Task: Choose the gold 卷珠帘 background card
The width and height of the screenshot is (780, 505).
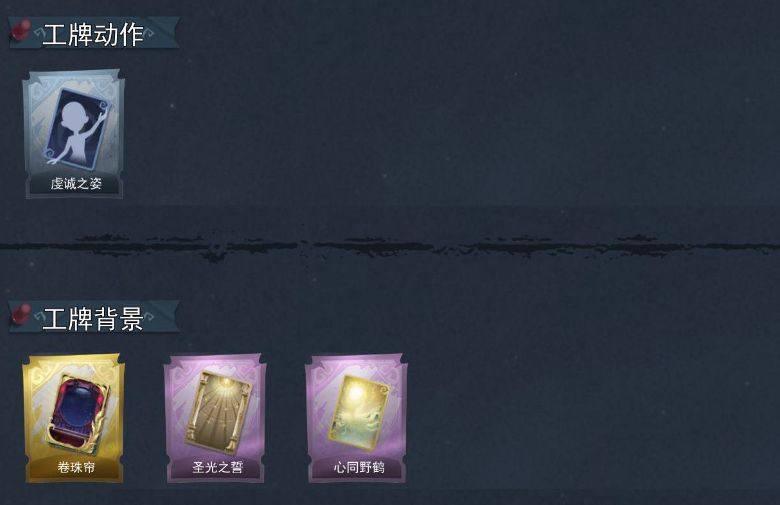Action: pos(73,418)
